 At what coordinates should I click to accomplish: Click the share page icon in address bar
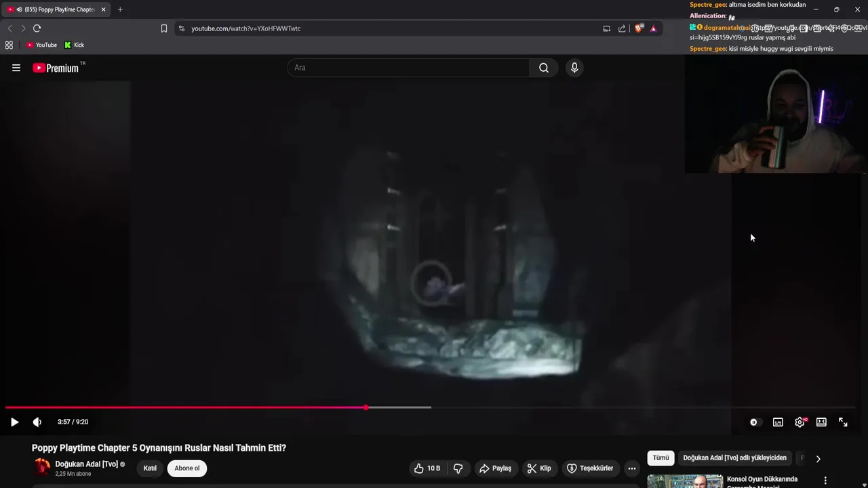click(622, 28)
